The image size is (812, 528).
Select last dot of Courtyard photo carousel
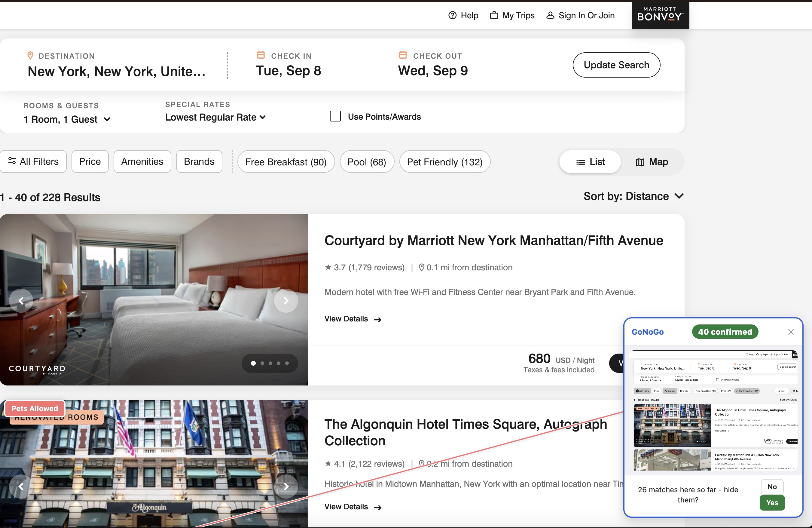click(287, 363)
